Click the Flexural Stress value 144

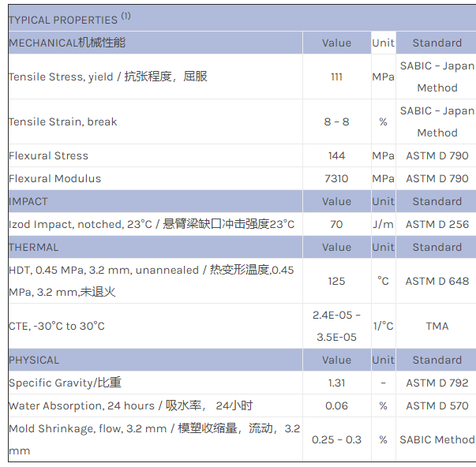(x=336, y=155)
